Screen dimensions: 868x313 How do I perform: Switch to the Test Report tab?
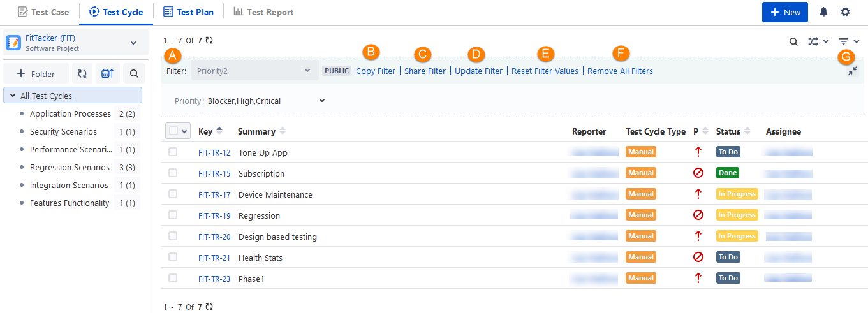263,12
